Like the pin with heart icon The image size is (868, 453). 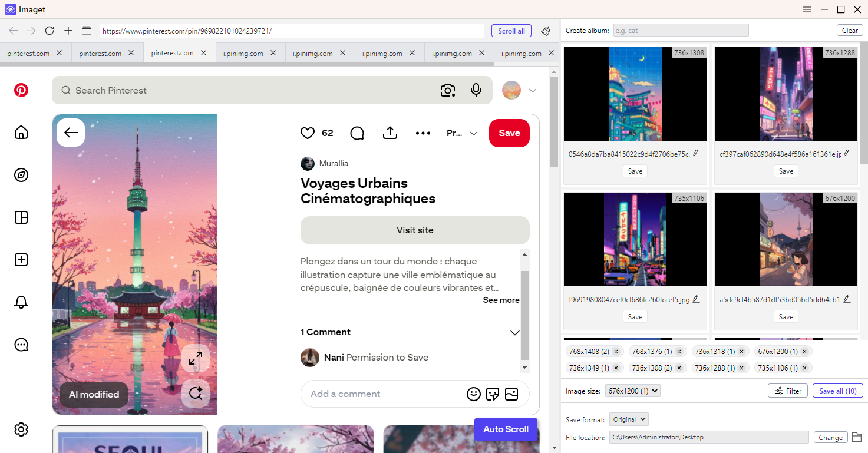coord(308,133)
